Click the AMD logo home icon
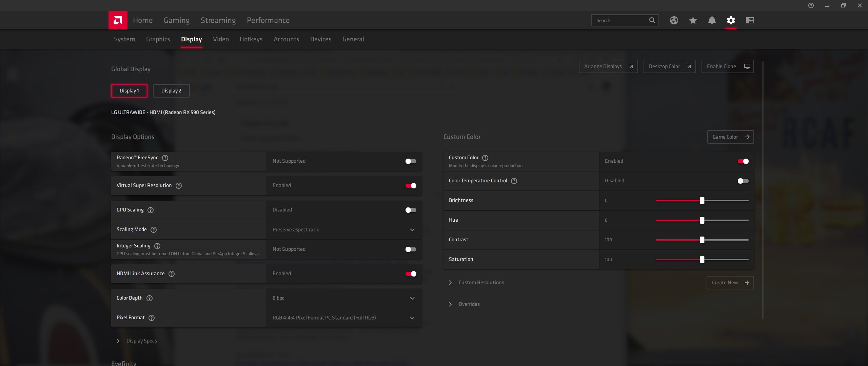868x366 pixels. point(118,20)
